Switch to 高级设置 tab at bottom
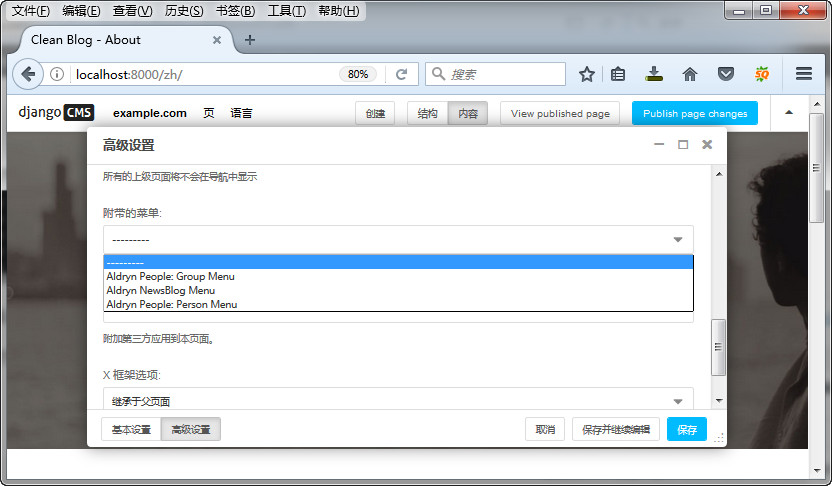Screen dimensions: 832x486 190,429
